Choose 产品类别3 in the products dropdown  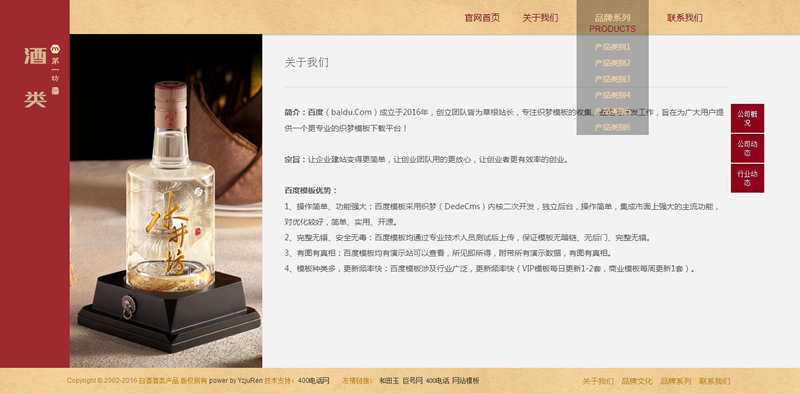point(612,79)
